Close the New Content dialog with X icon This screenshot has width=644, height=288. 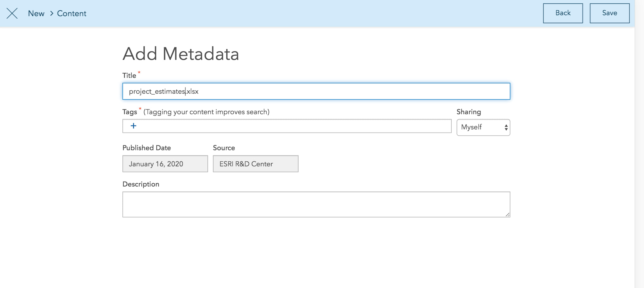12,13
